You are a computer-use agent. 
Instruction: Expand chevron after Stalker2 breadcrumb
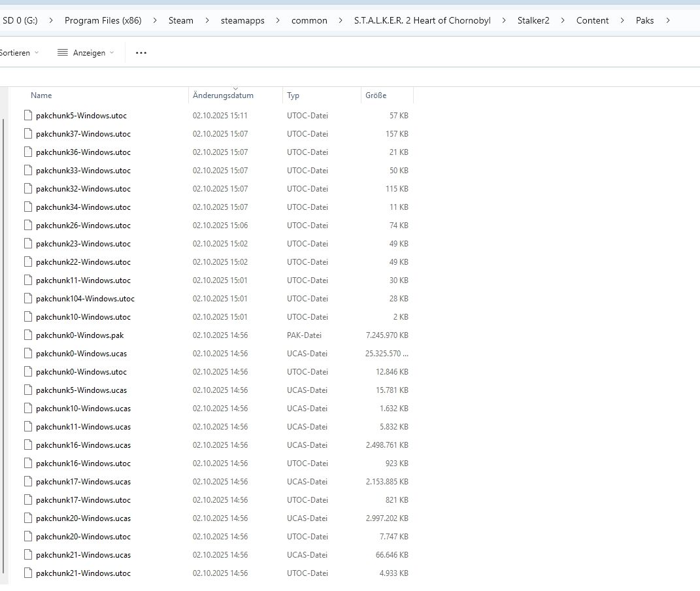(563, 20)
